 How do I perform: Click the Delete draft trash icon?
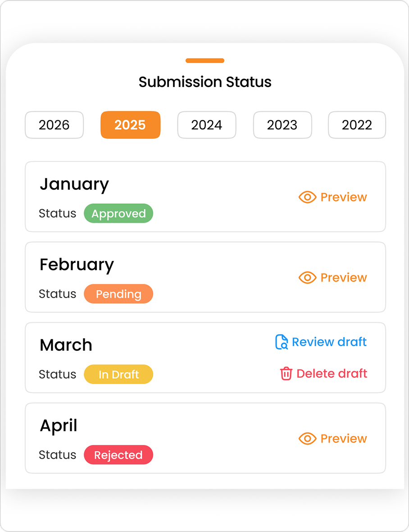286,374
